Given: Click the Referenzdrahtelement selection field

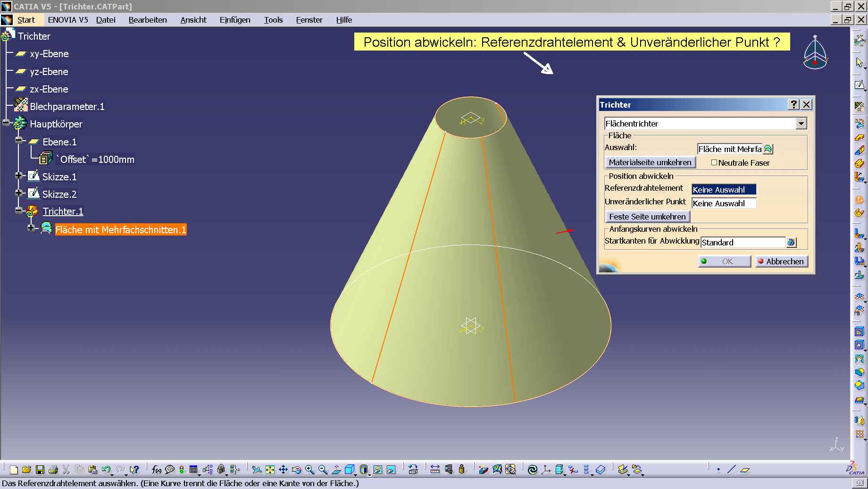Looking at the screenshot, I should coord(724,190).
